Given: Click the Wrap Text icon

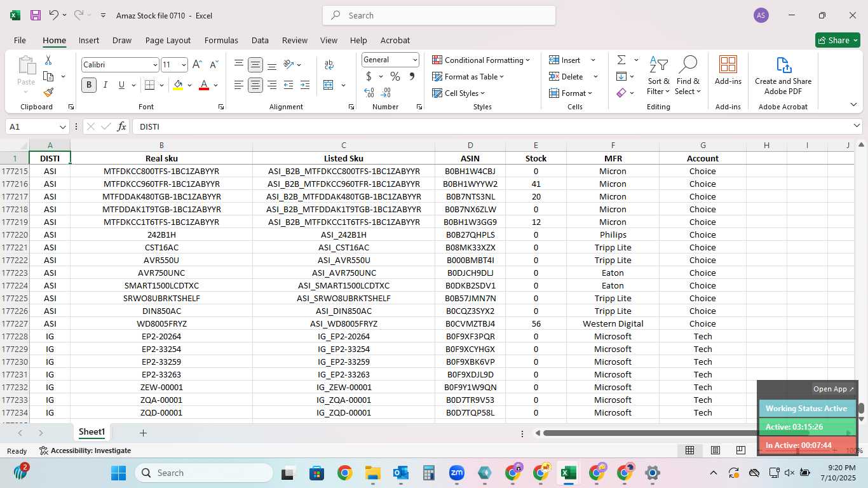Looking at the screenshot, I should [x=329, y=65].
